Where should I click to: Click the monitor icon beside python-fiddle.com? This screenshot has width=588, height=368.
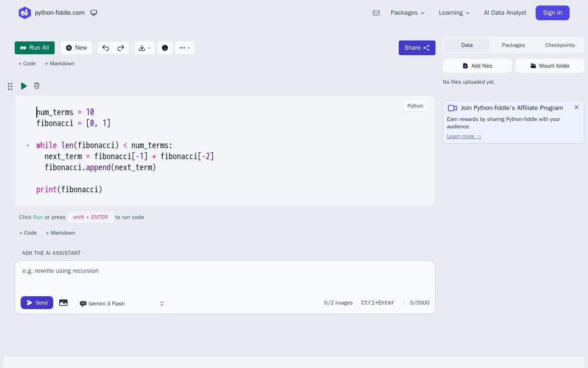tap(94, 13)
